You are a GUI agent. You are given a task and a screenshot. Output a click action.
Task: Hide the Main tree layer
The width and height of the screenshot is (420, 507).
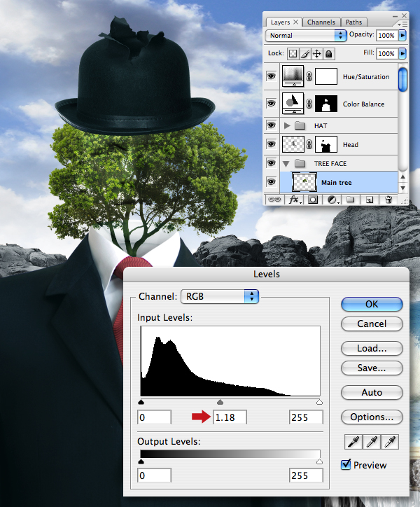pyautogui.click(x=271, y=182)
